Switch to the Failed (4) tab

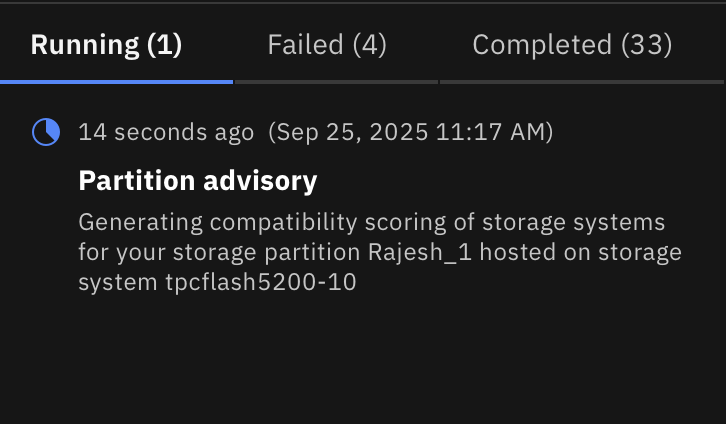click(326, 45)
